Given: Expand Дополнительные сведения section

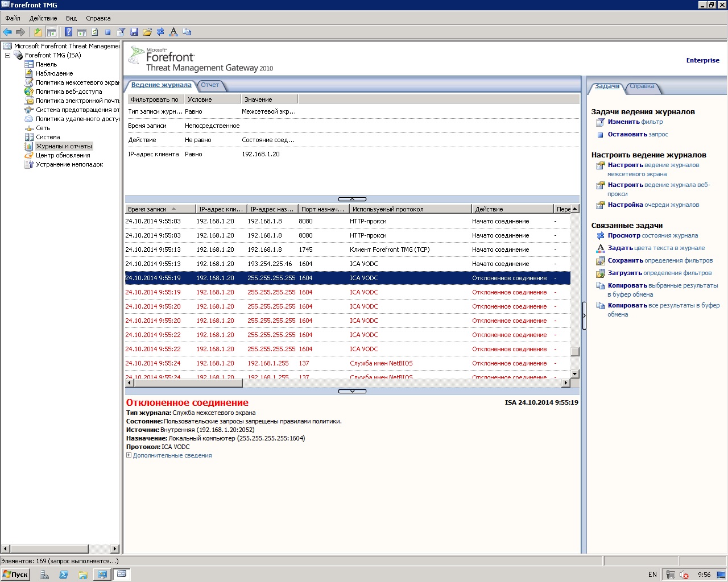Looking at the screenshot, I should [129, 455].
